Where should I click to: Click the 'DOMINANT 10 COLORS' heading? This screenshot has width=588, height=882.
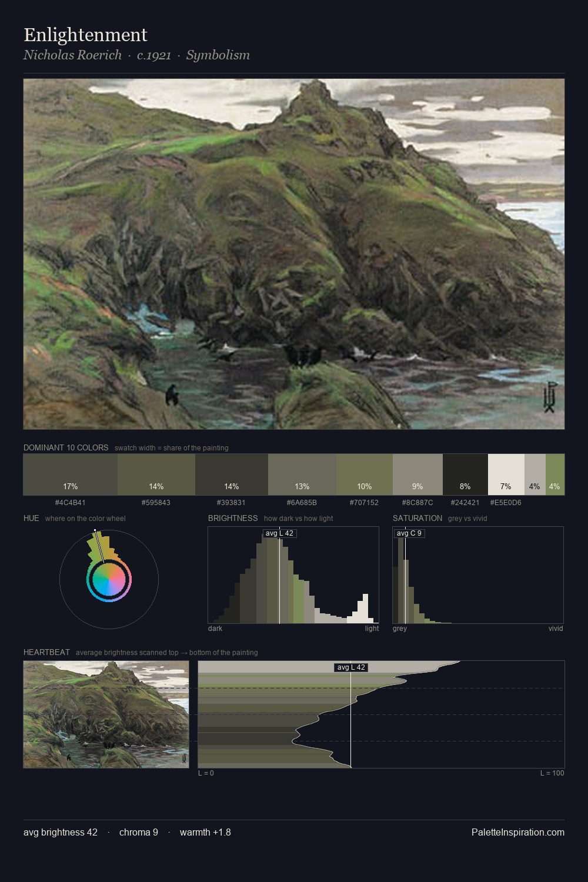pos(66,447)
